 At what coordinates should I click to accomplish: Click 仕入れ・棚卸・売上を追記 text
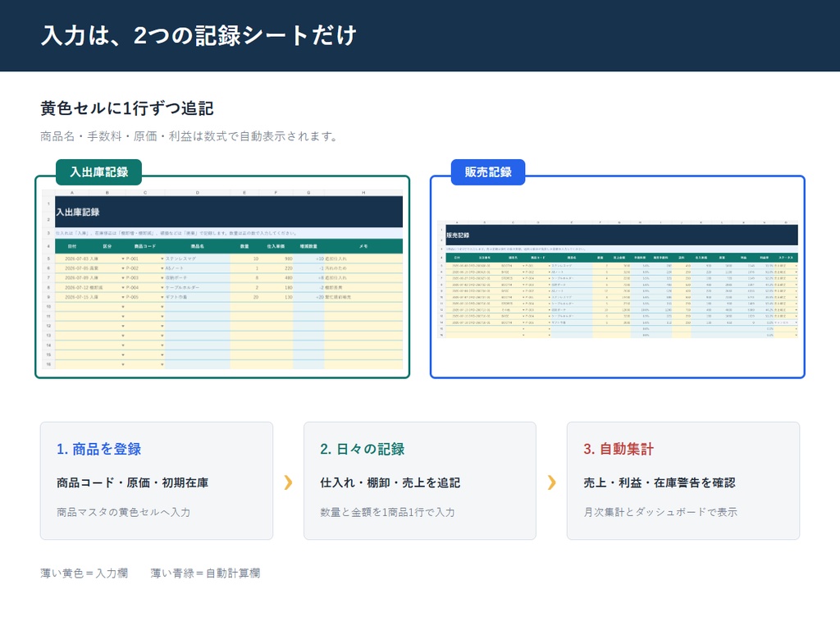point(390,482)
